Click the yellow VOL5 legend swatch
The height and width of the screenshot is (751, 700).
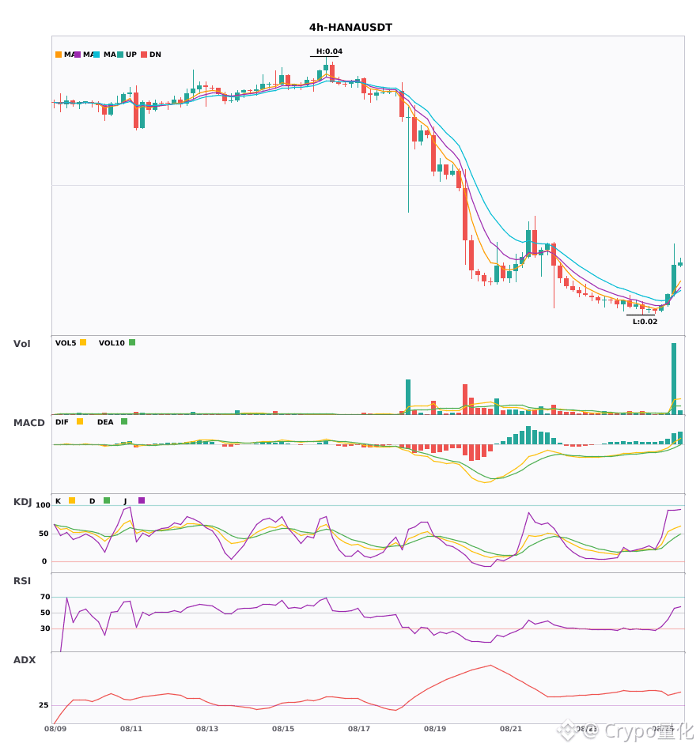click(83, 342)
